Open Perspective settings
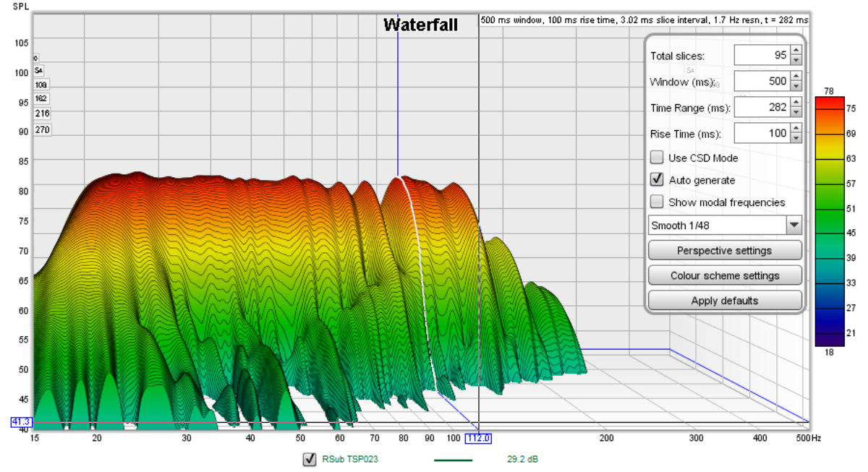This screenshot has height=472, width=868. (x=725, y=251)
